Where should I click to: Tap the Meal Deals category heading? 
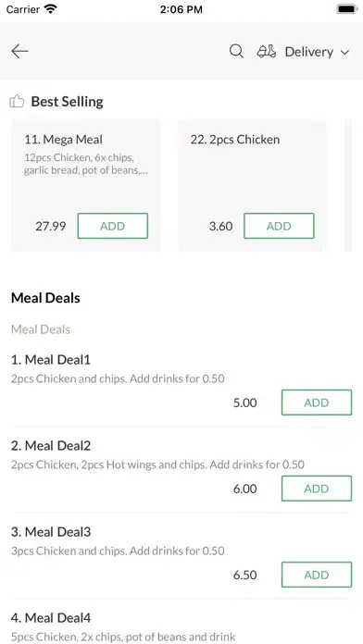[x=45, y=298]
